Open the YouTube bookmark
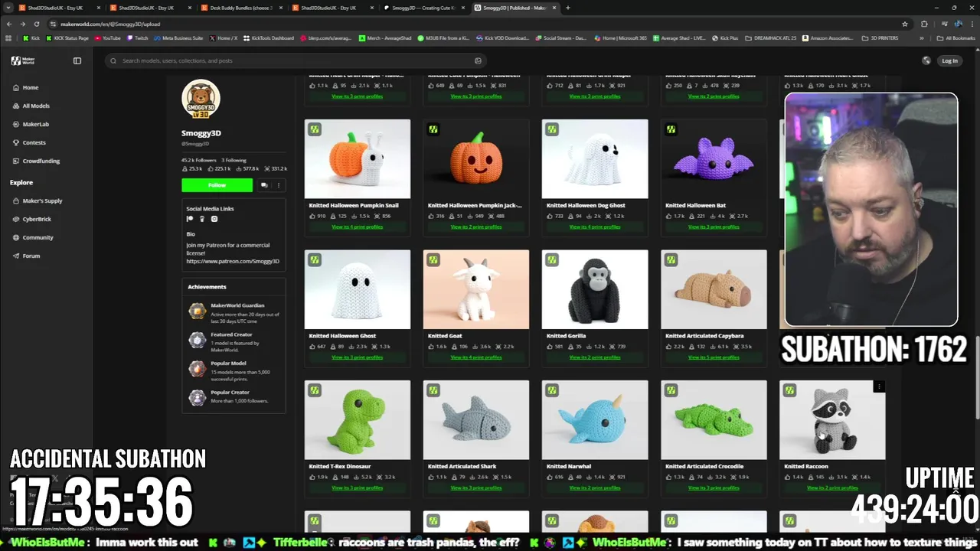 point(108,37)
